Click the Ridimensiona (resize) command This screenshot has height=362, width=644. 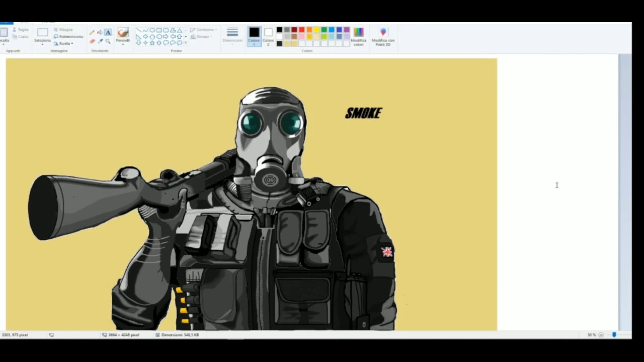pyautogui.click(x=68, y=37)
